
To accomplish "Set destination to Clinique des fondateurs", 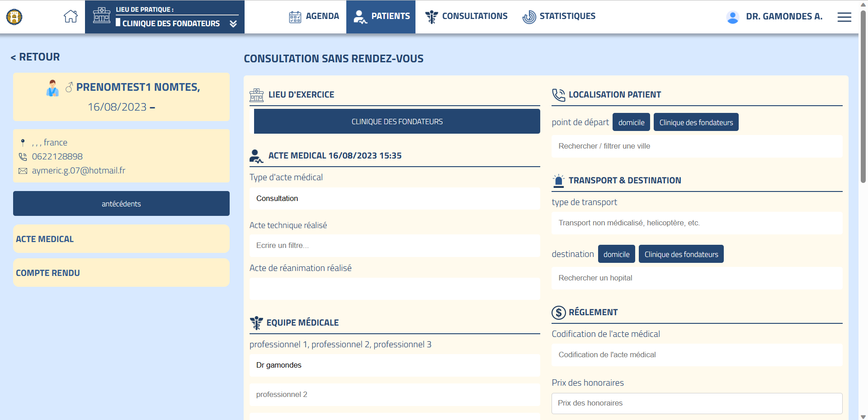I will pos(681,254).
